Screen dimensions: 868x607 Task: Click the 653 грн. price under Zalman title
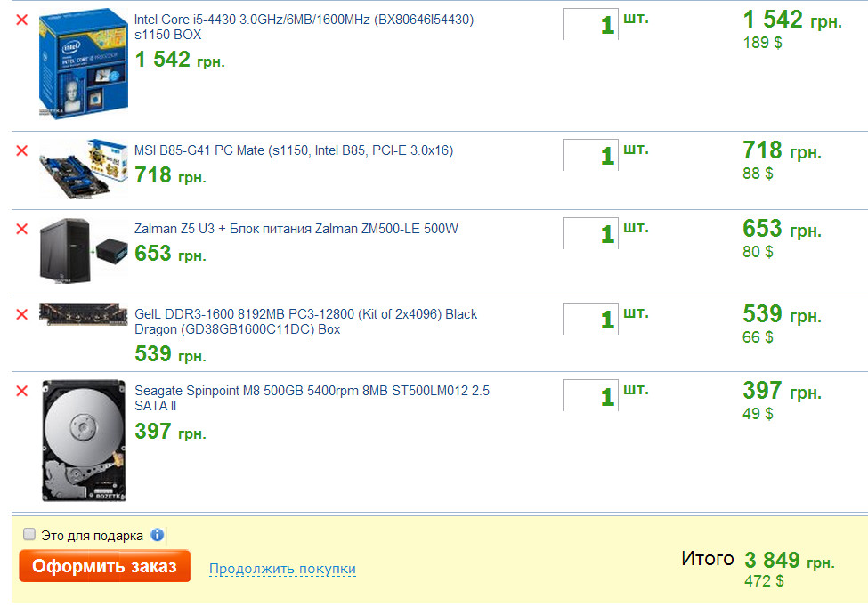(171, 254)
